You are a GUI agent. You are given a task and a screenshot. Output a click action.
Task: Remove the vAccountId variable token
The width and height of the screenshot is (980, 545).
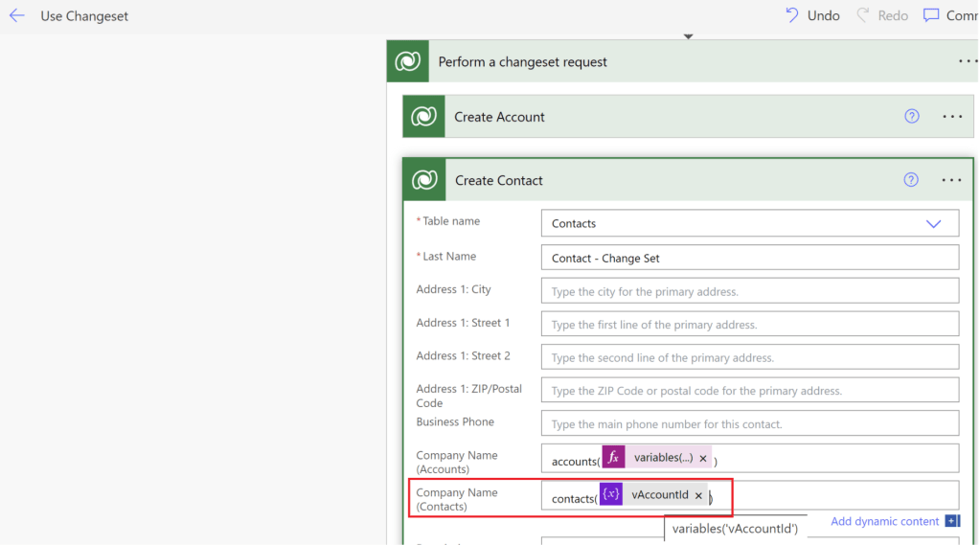698,495
